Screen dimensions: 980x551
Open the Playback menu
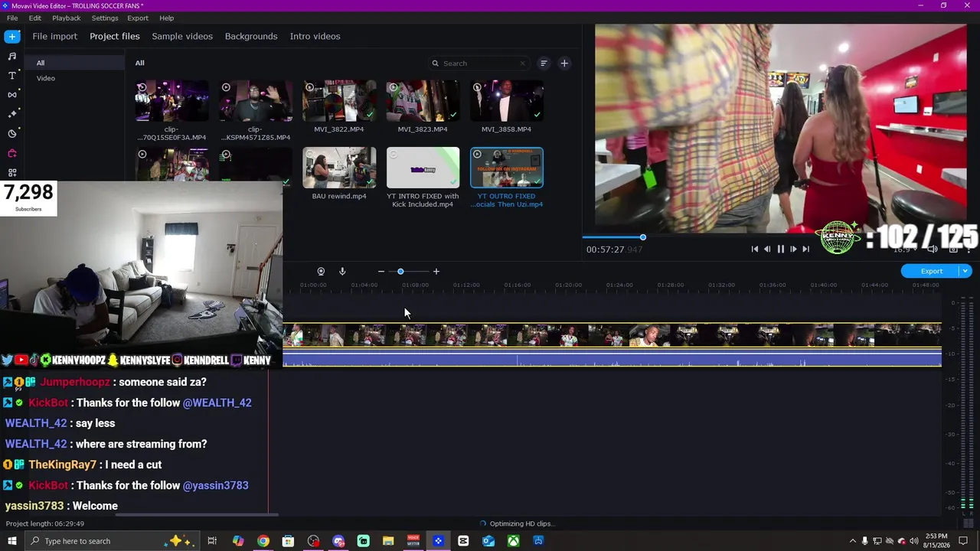coord(67,18)
